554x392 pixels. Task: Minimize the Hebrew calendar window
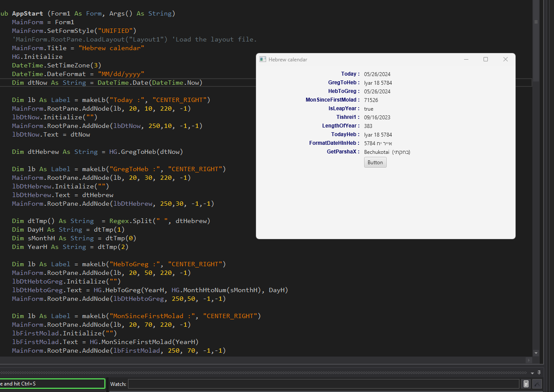pyautogui.click(x=466, y=59)
